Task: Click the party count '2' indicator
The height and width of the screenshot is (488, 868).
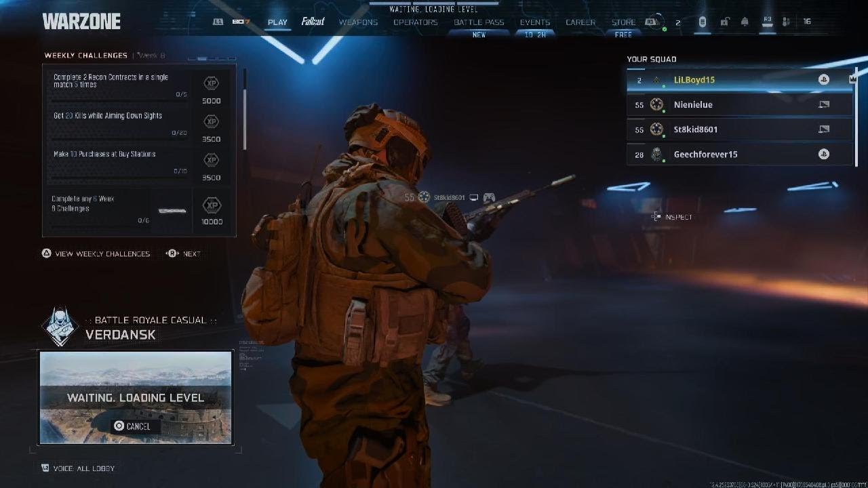Action: click(677, 22)
